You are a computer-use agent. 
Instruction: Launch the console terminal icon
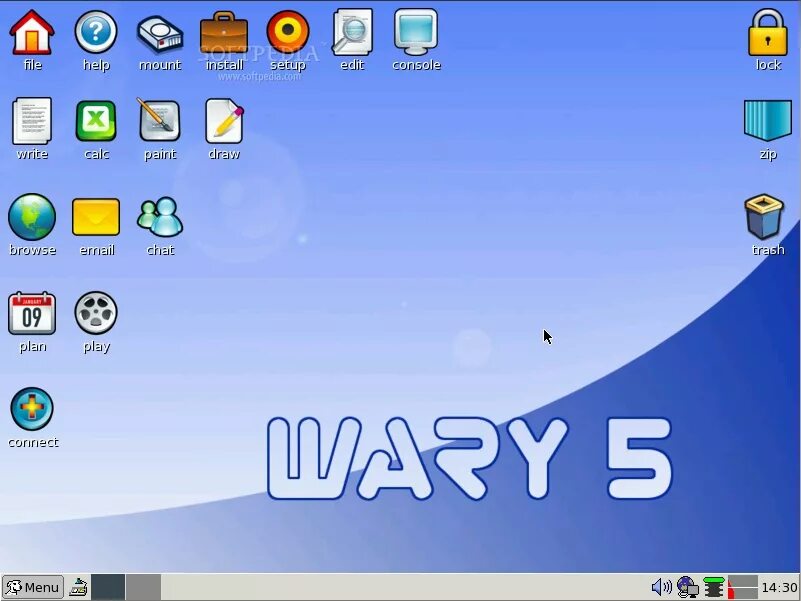pyautogui.click(x=416, y=32)
